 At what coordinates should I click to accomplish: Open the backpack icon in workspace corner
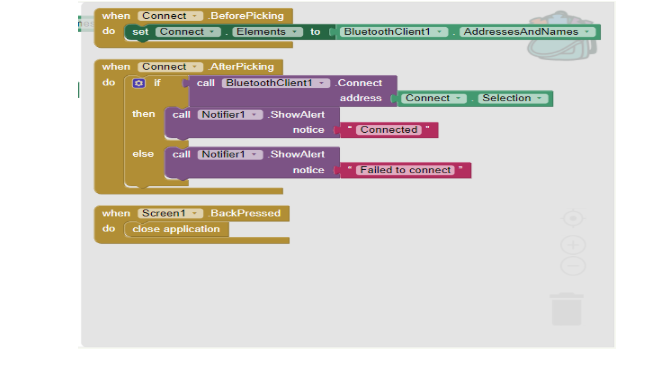coord(562,36)
